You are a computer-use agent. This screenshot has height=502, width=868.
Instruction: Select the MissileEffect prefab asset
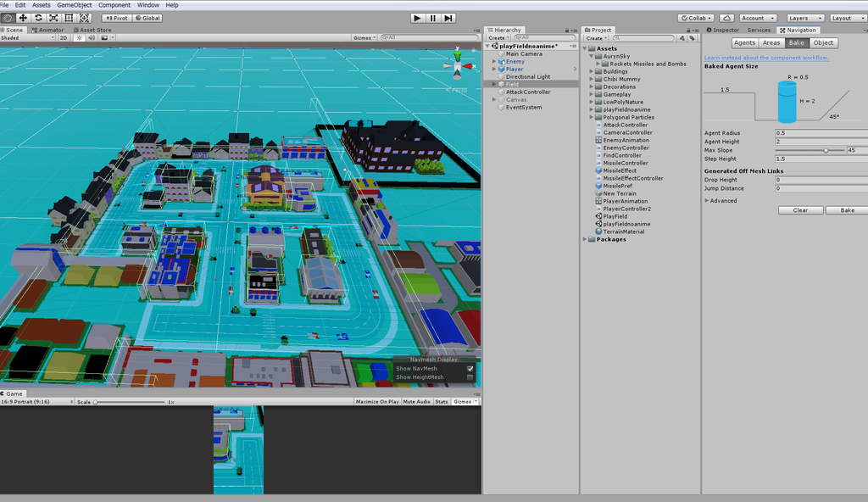[620, 170]
